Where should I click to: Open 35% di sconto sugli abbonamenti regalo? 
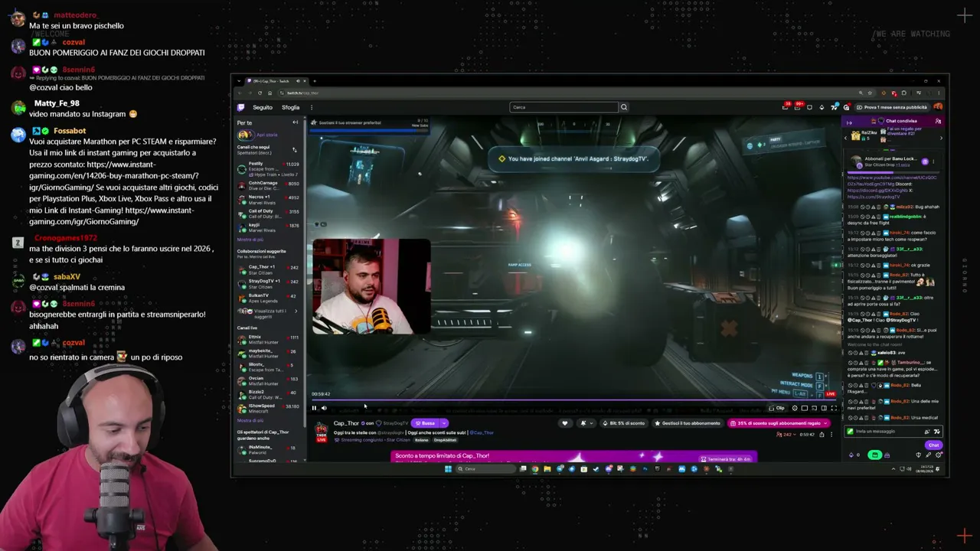pyautogui.click(x=778, y=423)
